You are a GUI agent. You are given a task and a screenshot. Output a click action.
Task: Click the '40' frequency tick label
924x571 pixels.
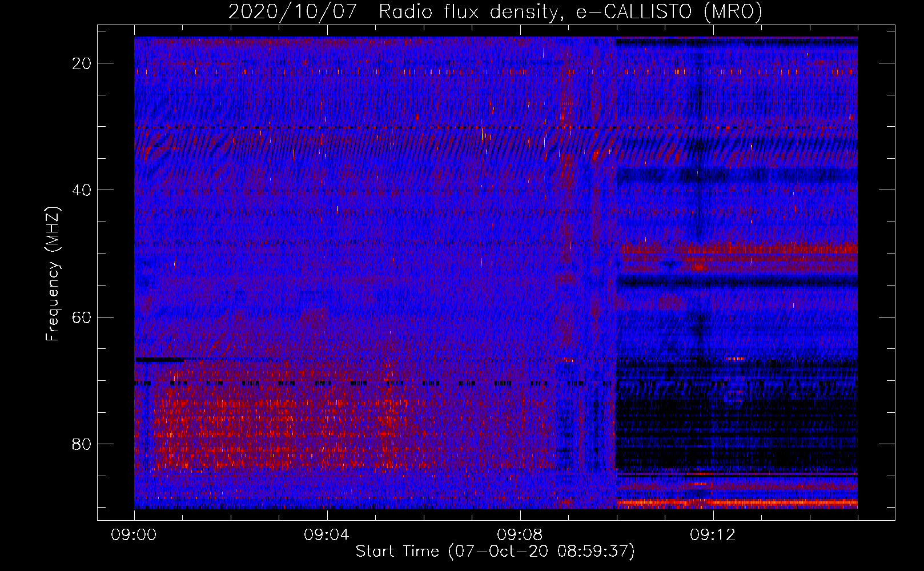(82, 190)
